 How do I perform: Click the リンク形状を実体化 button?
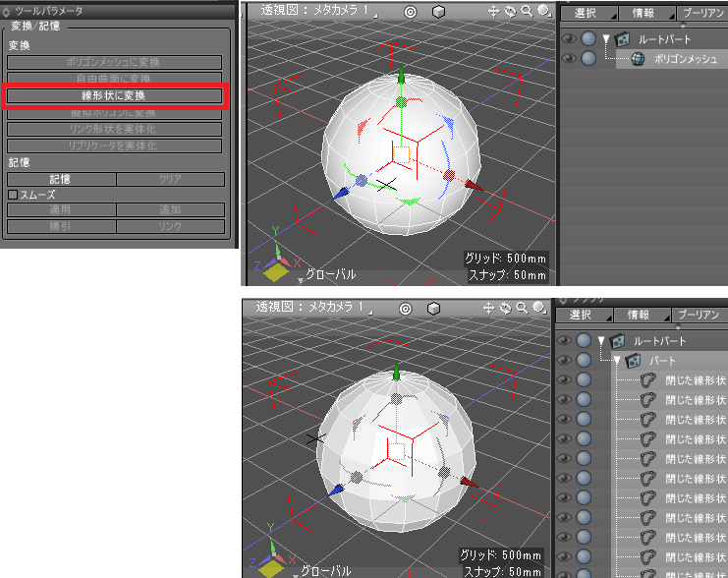[x=114, y=129]
